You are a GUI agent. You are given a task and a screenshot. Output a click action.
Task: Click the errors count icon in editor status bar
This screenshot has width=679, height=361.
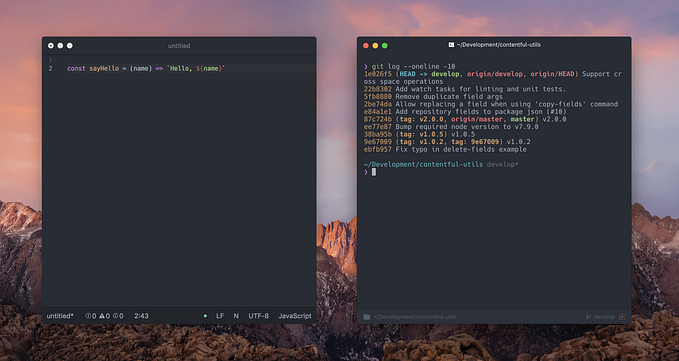pyautogui.click(x=88, y=316)
